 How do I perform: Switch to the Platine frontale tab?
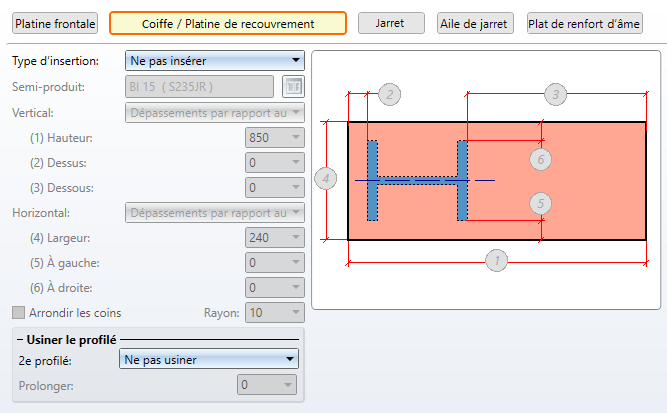pos(55,23)
